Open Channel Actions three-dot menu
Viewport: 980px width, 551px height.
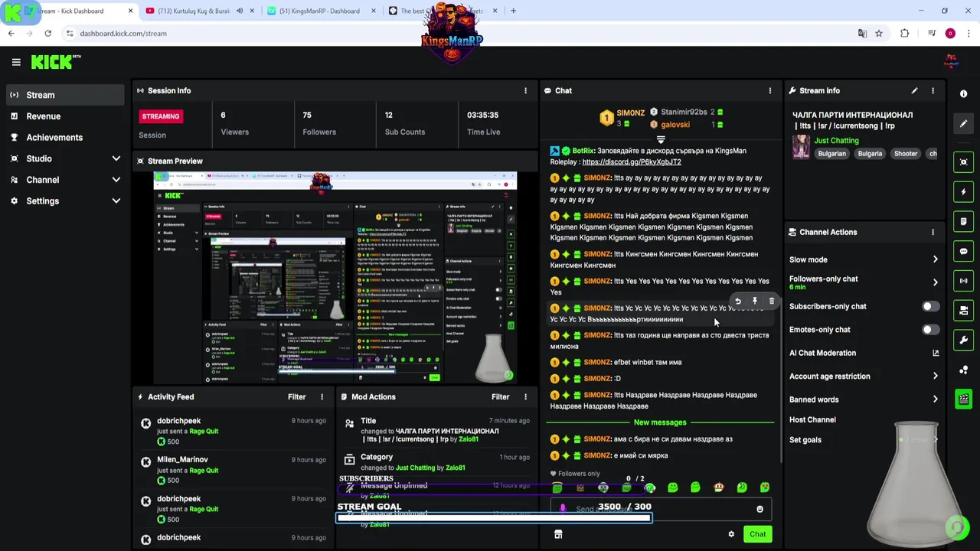point(933,232)
